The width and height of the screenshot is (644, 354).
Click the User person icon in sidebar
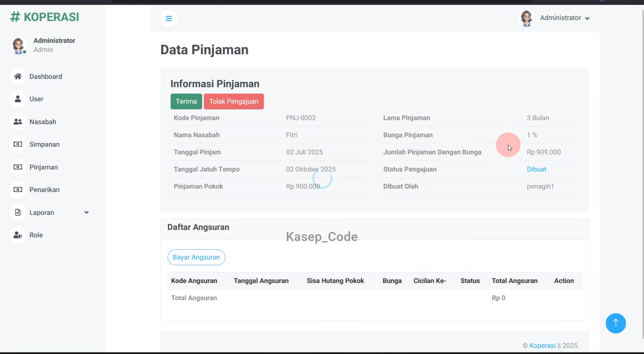18,99
